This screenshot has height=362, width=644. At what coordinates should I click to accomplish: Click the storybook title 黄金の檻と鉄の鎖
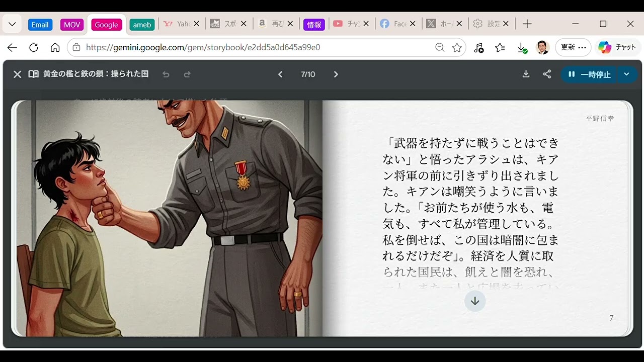(x=96, y=74)
